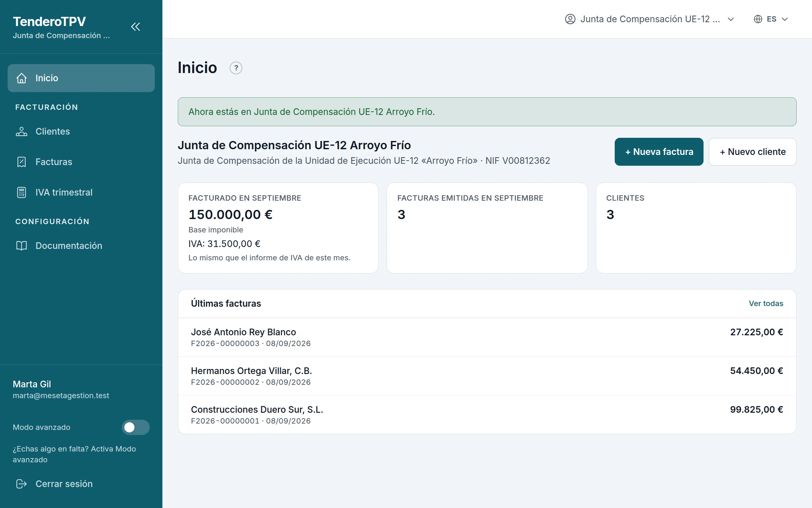Open invoice row Hermanos Ortega Villar, C.B.
The width and height of the screenshot is (812, 508).
[487, 376]
